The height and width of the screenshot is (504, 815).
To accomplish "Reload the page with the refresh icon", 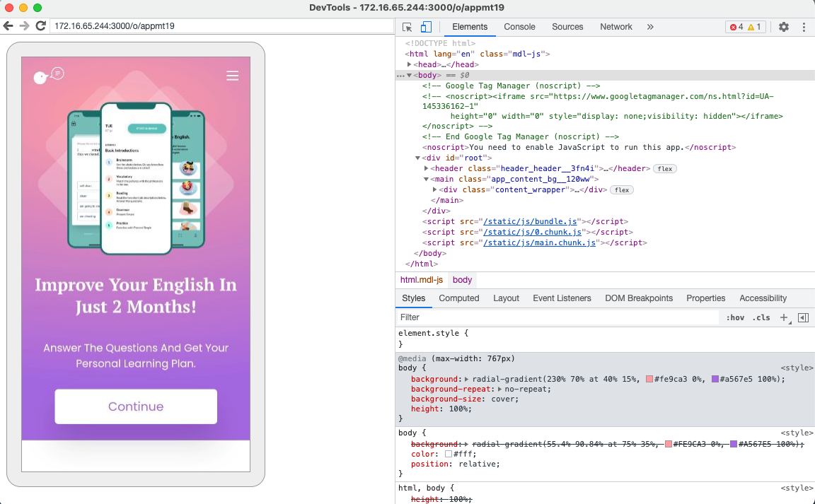I will 40,25.
